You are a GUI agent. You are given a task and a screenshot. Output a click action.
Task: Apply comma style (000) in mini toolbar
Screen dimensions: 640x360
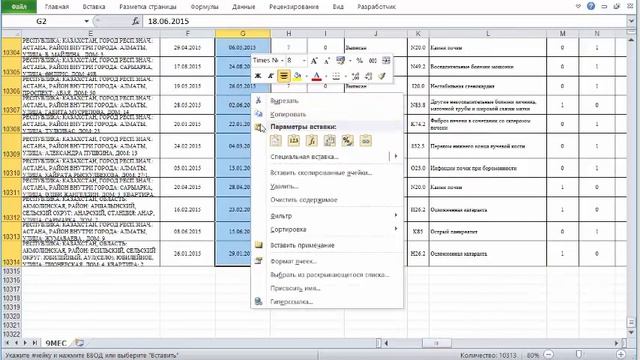pos(373,61)
